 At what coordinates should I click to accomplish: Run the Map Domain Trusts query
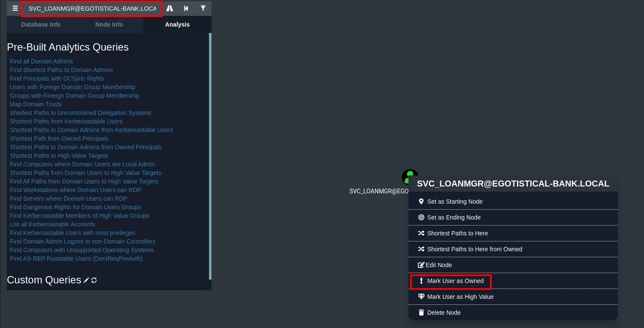tap(36, 104)
